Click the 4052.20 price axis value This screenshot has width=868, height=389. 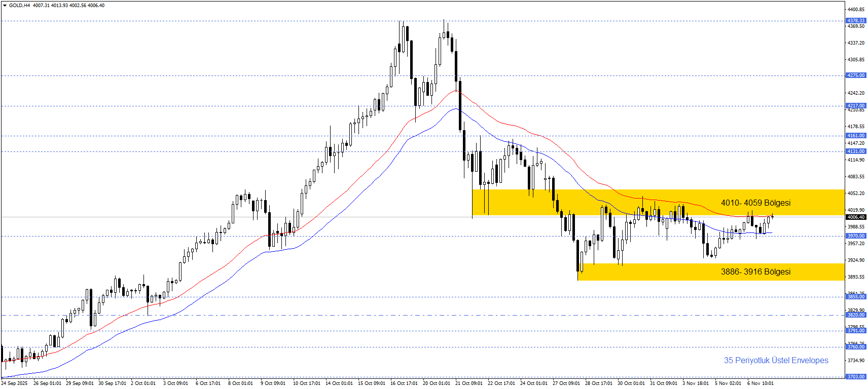tap(856, 193)
